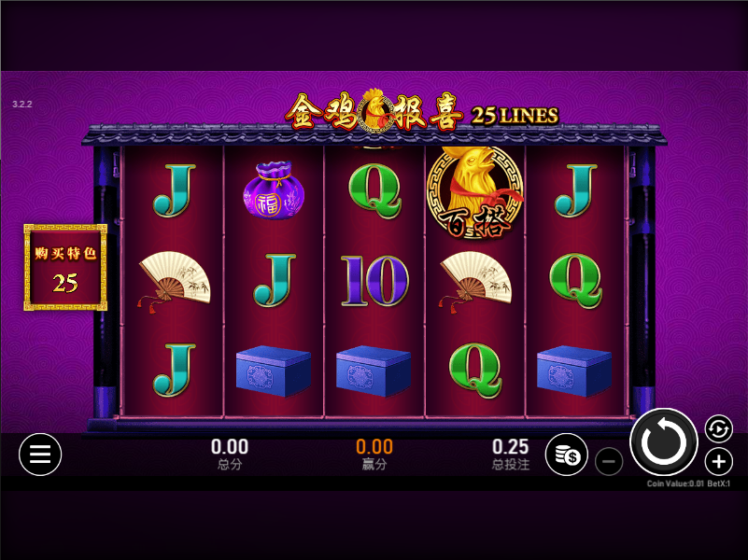
Task: Click the blue box on the second reel
Action: pyautogui.click(x=274, y=371)
